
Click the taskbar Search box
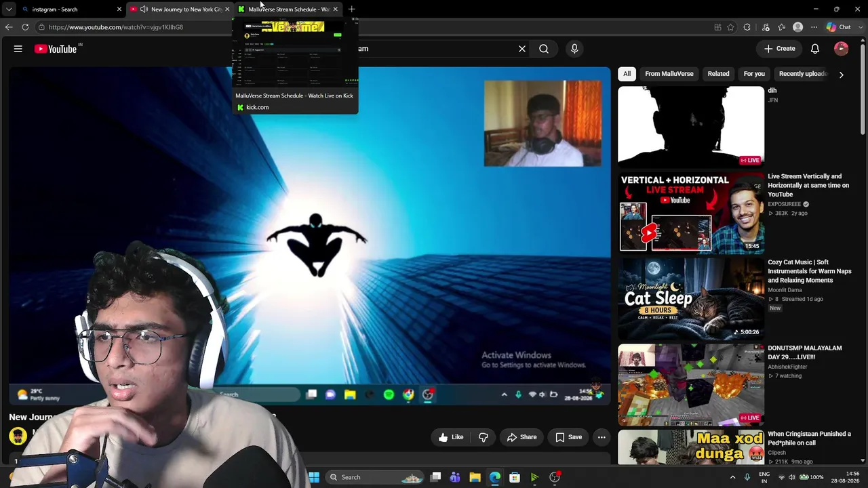[375, 477]
